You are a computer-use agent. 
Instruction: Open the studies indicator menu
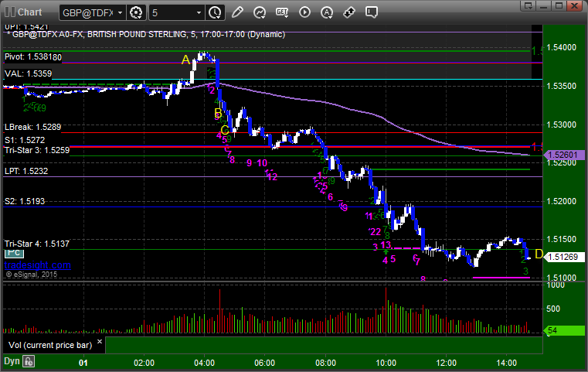point(260,12)
